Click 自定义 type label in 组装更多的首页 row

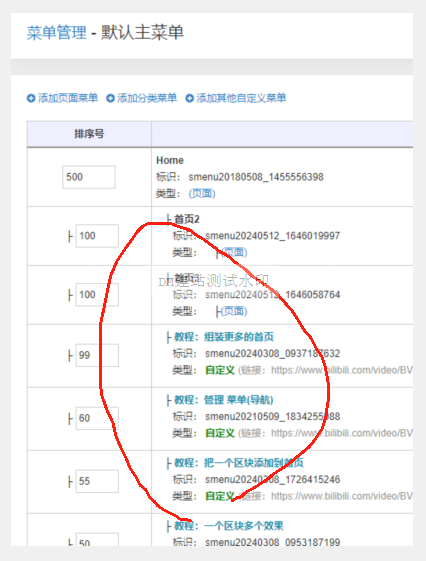(220, 370)
